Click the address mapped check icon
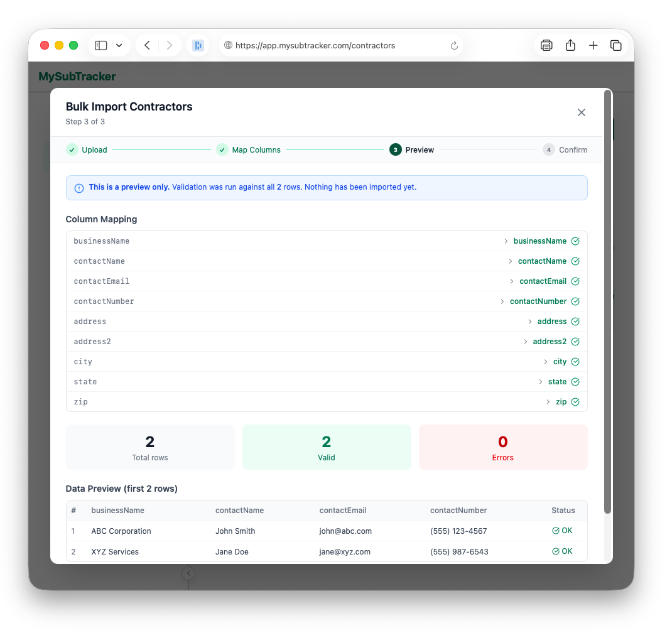Image resolution: width=672 pixels, height=633 pixels. (x=575, y=322)
